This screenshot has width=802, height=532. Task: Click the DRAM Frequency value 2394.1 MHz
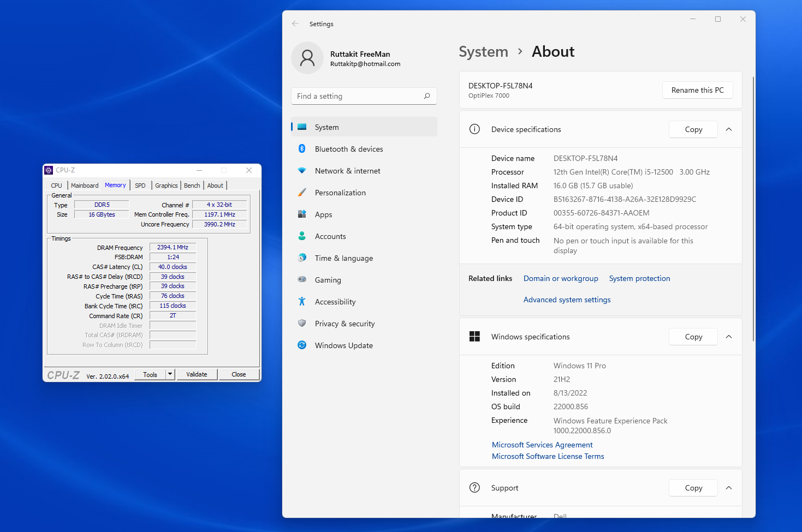pos(173,247)
